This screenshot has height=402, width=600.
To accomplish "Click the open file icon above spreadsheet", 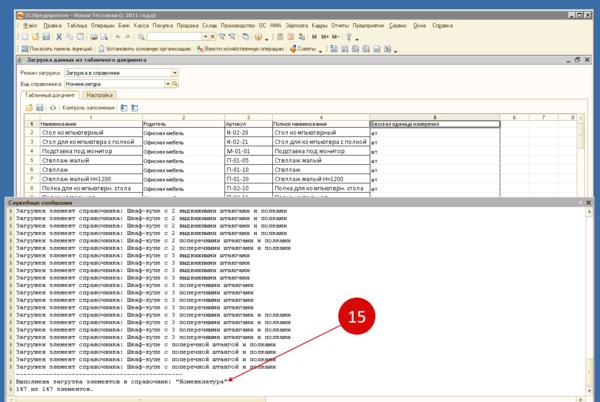I will [x=29, y=108].
